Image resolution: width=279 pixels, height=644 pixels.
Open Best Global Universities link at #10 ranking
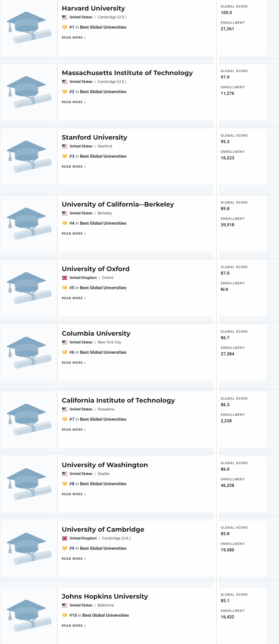105,615
